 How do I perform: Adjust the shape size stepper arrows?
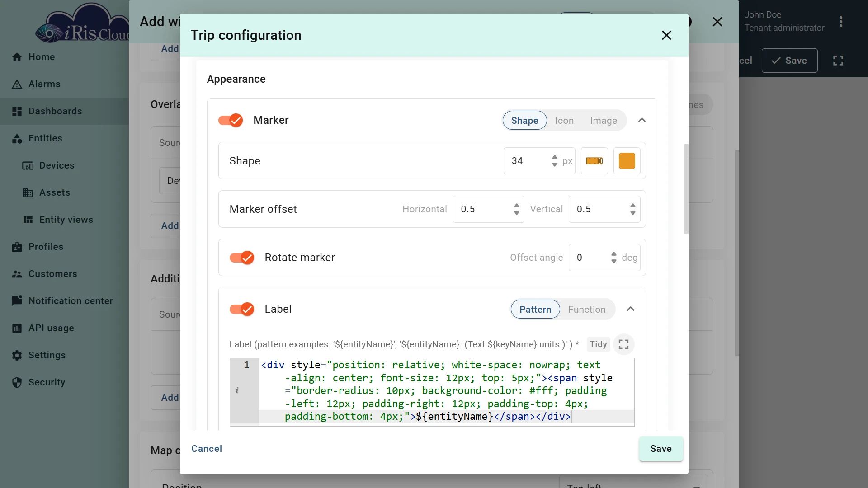click(554, 161)
